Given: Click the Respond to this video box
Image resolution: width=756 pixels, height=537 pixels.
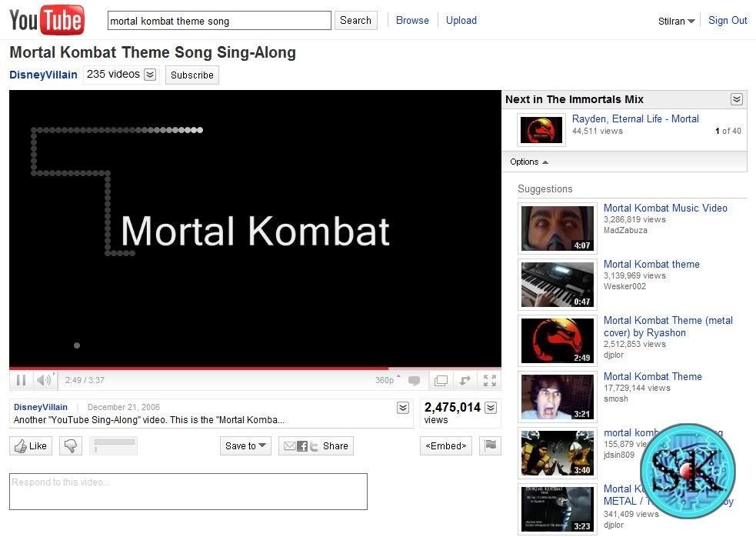Looking at the screenshot, I should point(188,492).
